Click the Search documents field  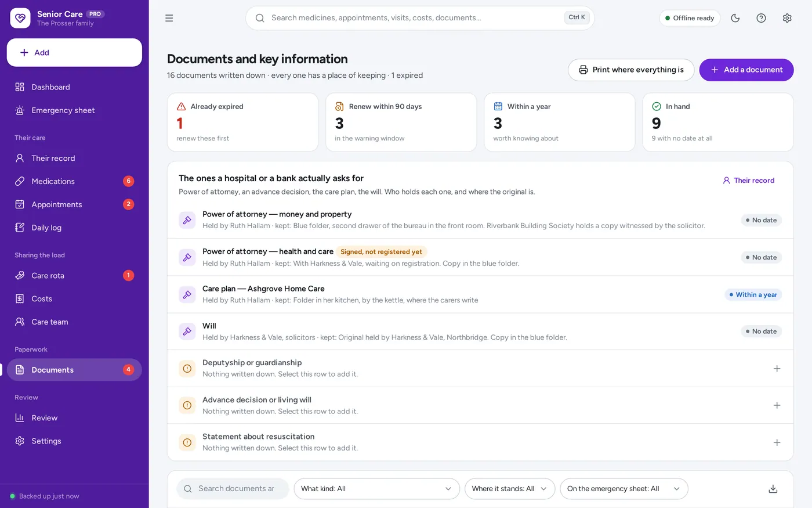pyautogui.click(x=233, y=489)
